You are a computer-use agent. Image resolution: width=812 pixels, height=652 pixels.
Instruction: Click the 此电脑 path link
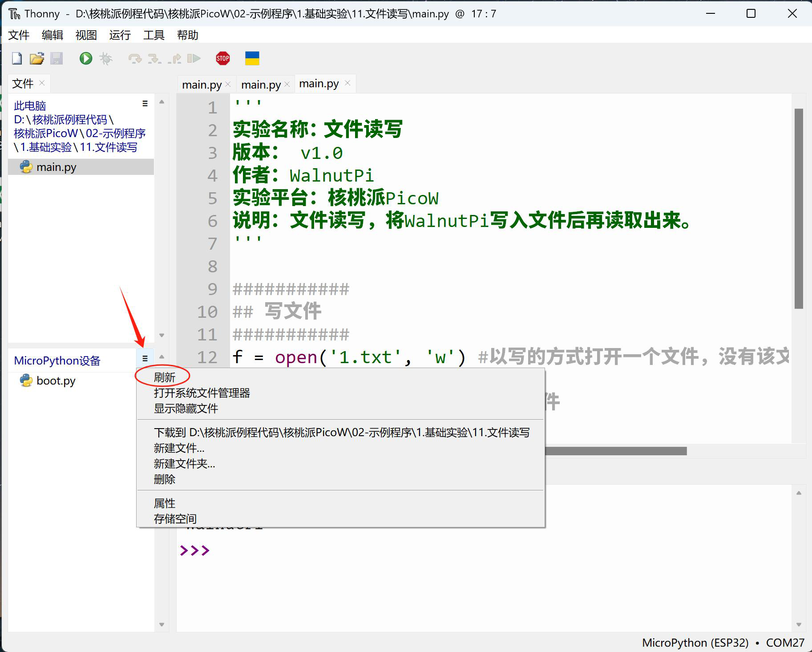[x=30, y=106]
